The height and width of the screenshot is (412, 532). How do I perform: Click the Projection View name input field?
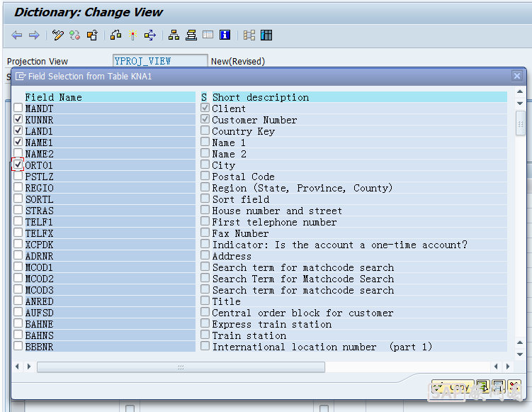160,61
